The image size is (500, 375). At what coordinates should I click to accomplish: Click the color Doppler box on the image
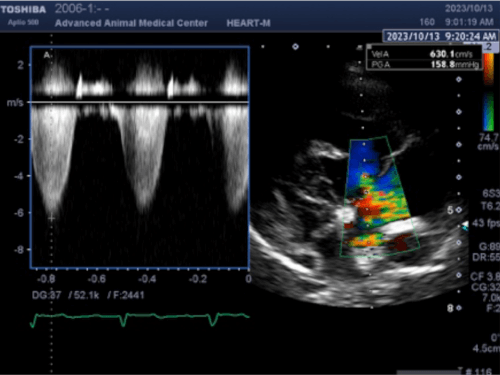[x=379, y=196]
